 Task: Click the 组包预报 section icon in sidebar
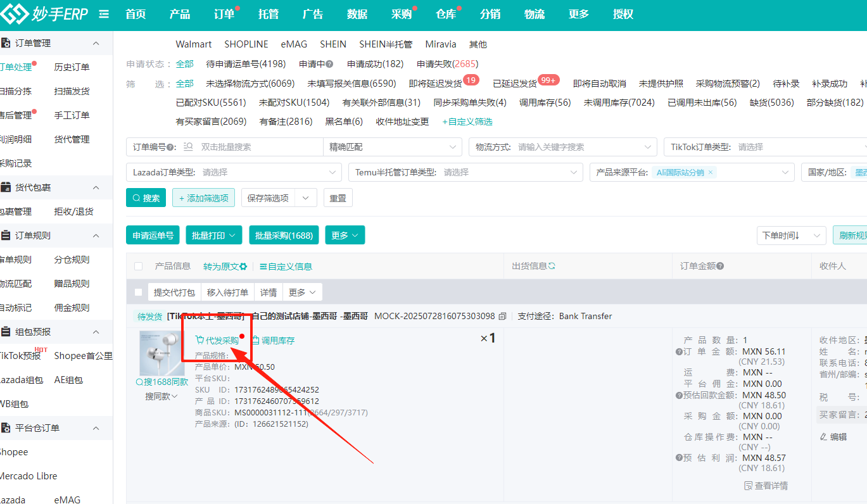[5, 332]
